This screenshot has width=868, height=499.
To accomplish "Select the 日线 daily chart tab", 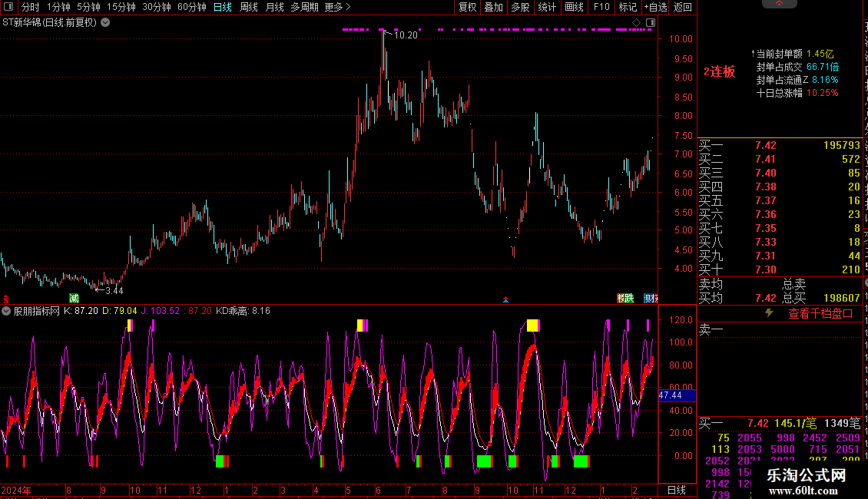I will click(223, 7).
